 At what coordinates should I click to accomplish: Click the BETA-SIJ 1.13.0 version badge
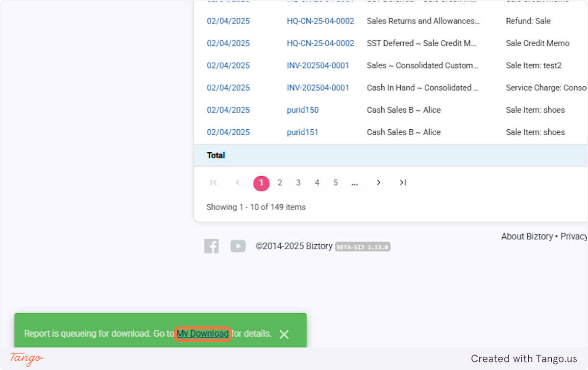363,247
